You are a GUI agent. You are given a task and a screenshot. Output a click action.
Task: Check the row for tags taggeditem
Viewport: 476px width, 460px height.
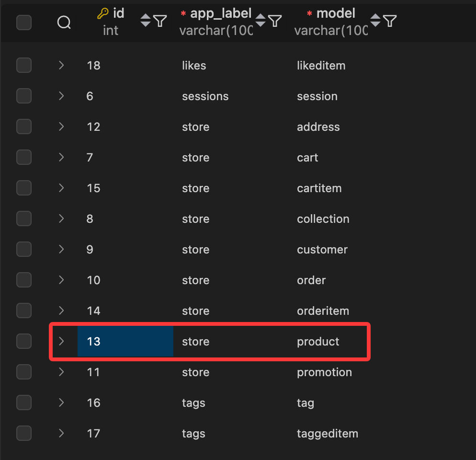pos(23,434)
